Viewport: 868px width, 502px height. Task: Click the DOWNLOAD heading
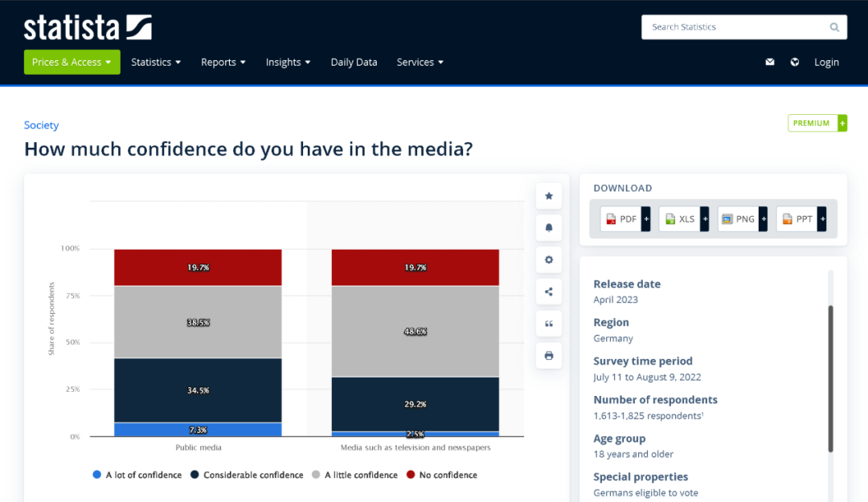[623, 188]
